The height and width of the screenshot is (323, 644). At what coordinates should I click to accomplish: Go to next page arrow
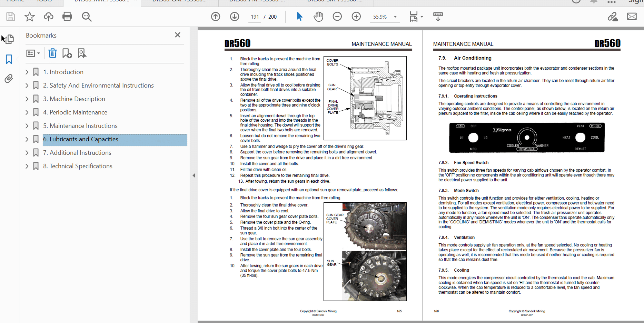235,17
